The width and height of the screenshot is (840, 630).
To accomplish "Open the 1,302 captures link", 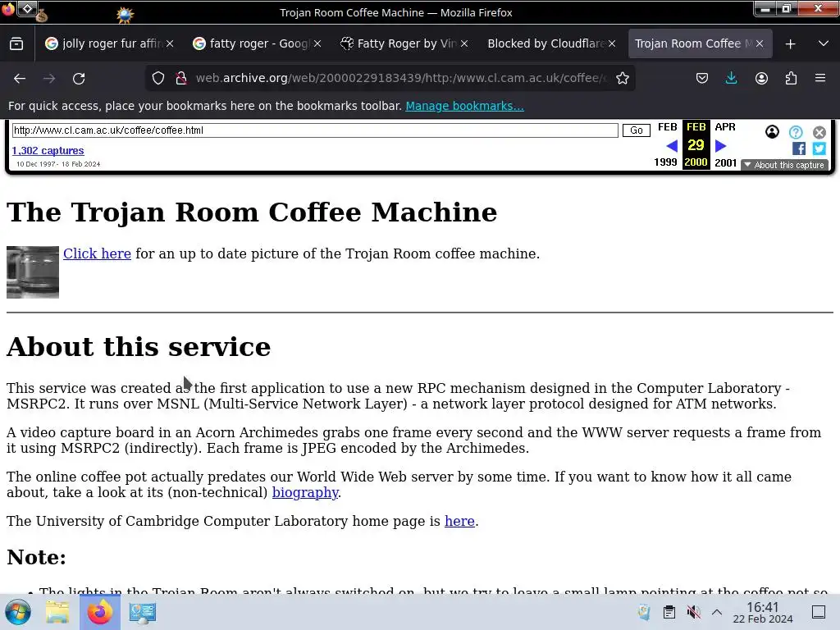I will click(x=48, y=151).
